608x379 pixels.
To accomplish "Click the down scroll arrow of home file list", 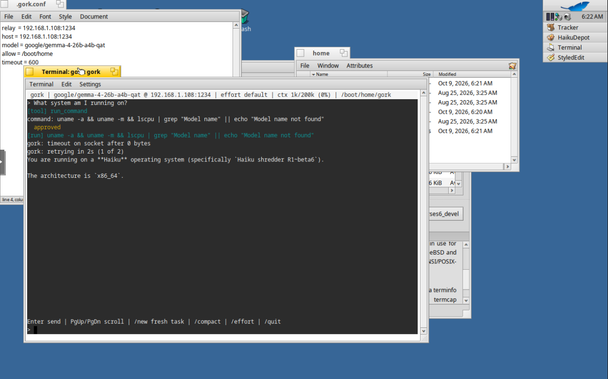I will (x=515, y=160).
